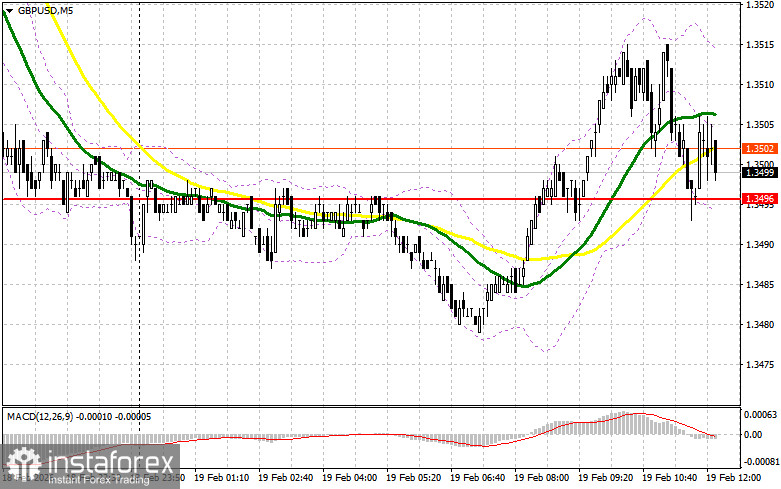Click the 1.3485 price axis label
The image size is (781, 489).
tap(760, 284)
